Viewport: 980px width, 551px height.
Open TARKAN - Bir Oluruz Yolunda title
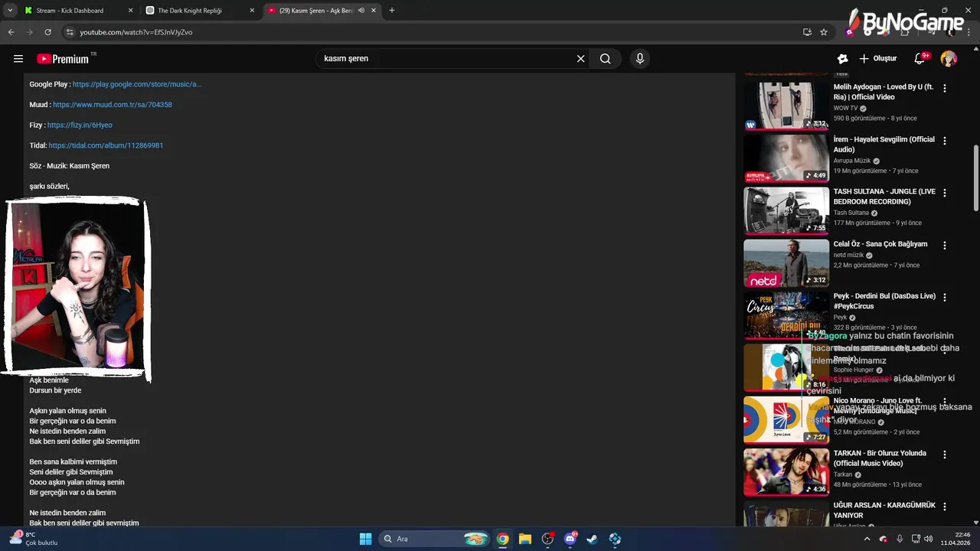880,458
